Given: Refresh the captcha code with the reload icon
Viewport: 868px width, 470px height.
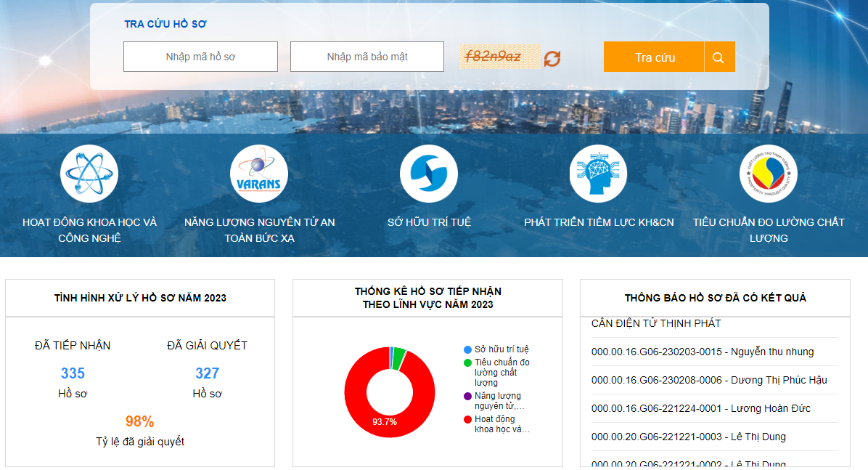Looking at the screenshot, I should point(552,56).
